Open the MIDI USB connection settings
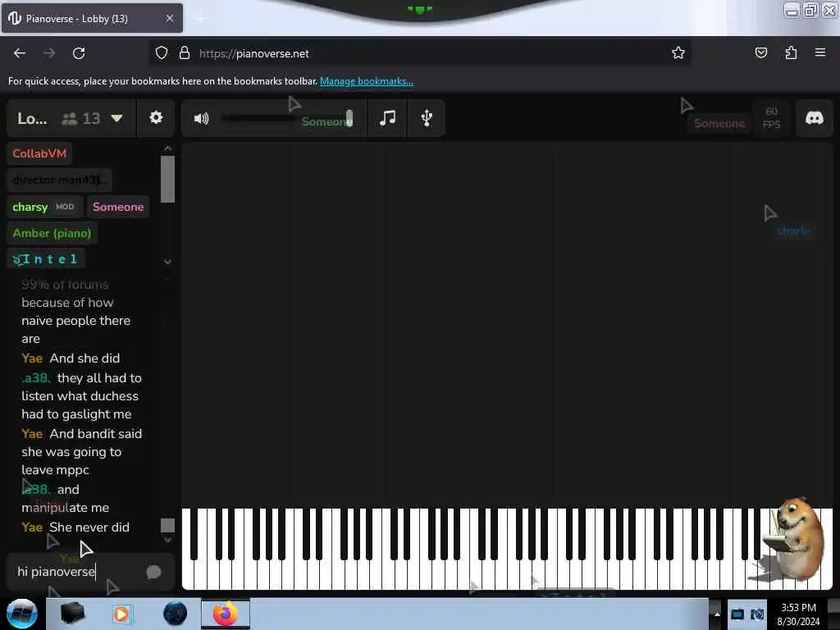The width and height of the screenshot is (840, 630). 427,118
